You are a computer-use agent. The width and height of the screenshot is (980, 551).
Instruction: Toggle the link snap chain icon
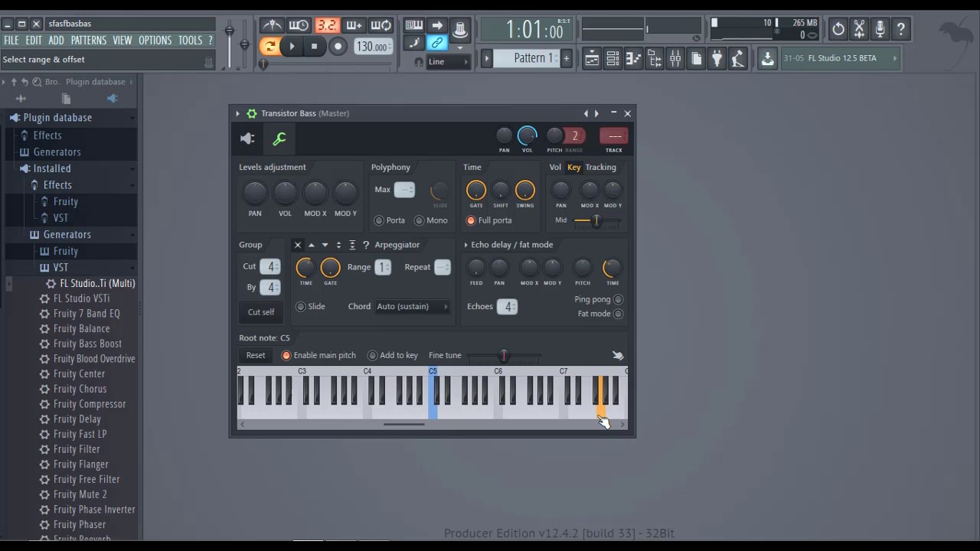437,43
